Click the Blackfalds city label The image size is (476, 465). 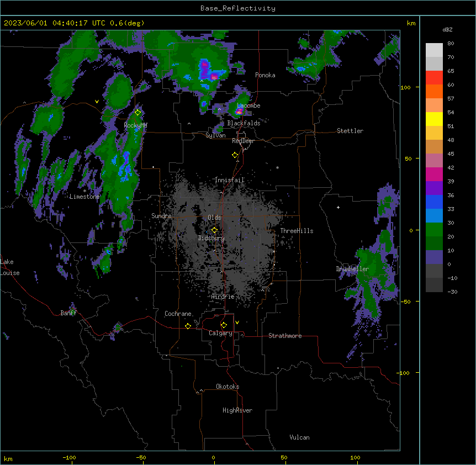coord(244,123)
